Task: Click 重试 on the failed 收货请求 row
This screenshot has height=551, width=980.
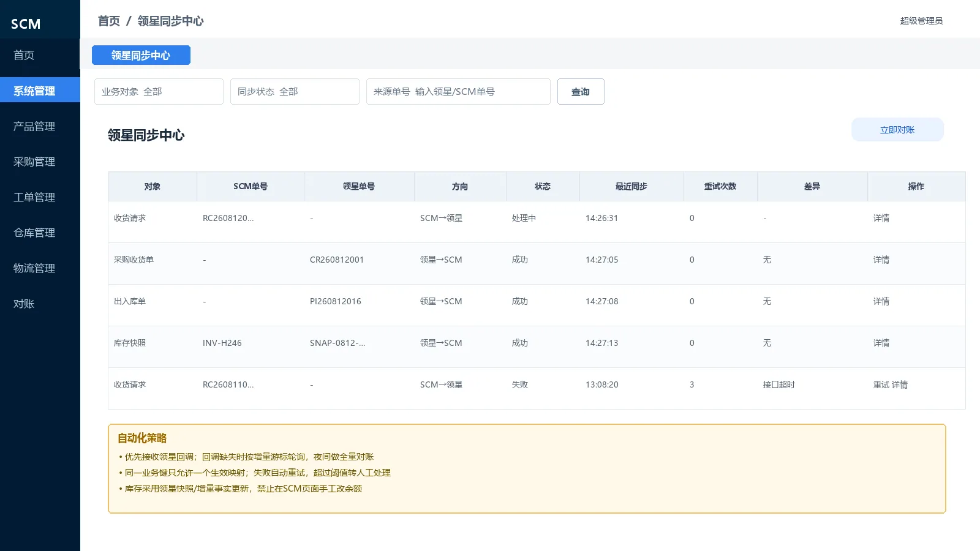Action: coord(881,384)
